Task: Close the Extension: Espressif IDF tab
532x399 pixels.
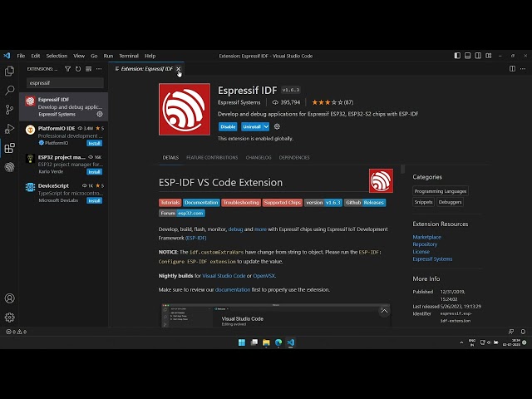Action: [x=179, y=69]
